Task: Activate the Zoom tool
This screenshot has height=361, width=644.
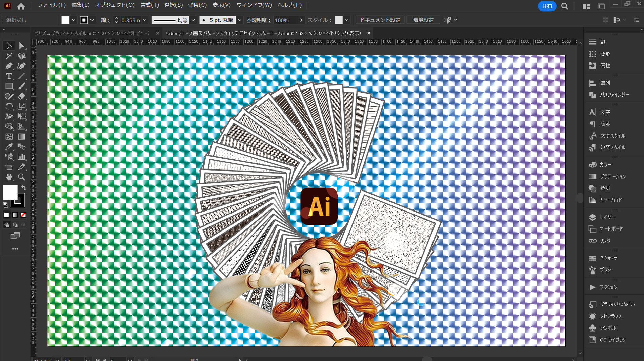Action: [x=21, y=177]
